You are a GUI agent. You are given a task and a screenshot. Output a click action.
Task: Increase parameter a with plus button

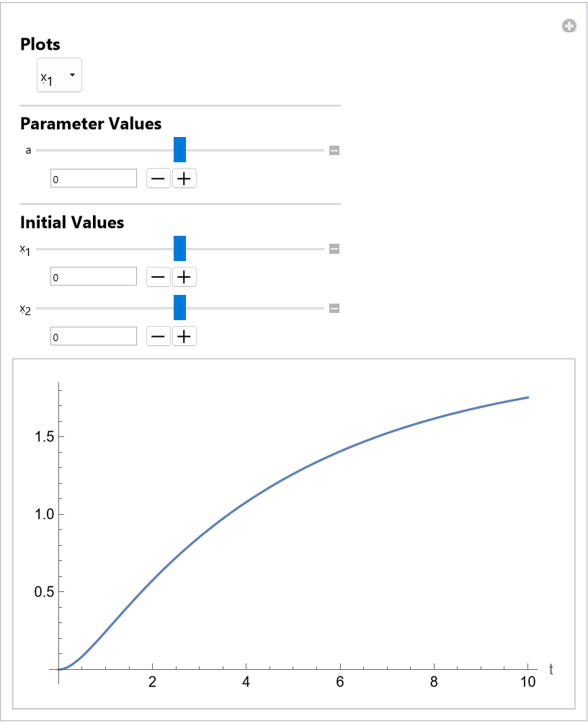184,178
